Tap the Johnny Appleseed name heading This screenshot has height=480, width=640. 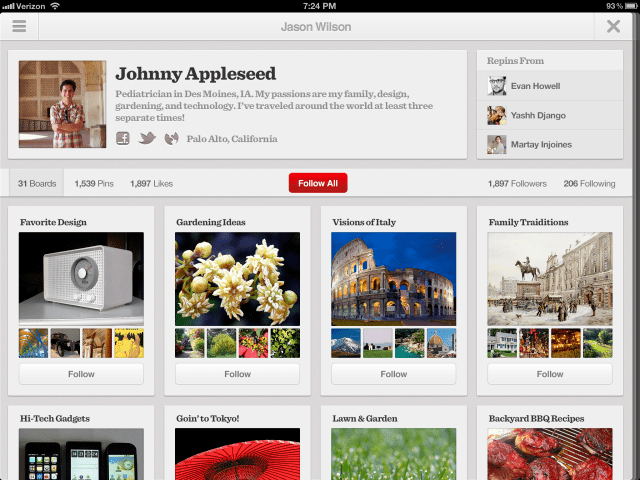(196, 74)
